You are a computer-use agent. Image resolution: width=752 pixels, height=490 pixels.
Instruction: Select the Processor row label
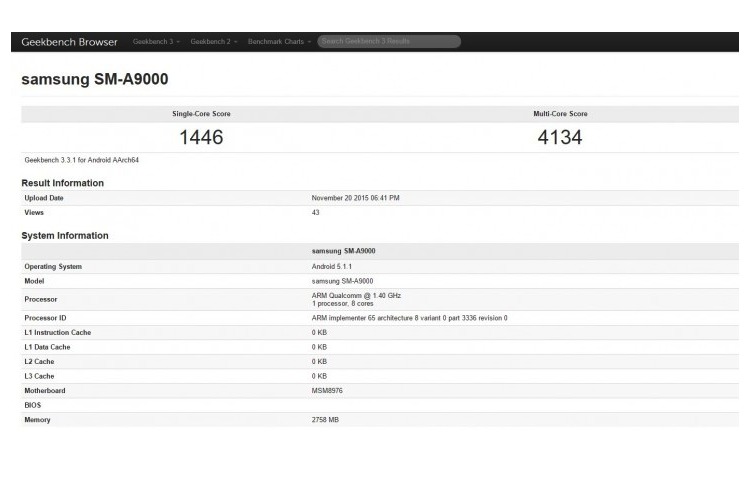41,299
